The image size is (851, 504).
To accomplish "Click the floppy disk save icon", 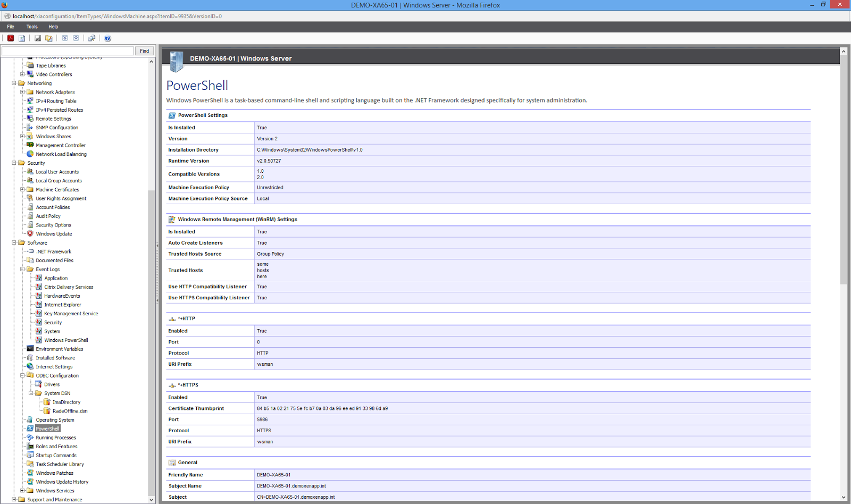I will [38, 38].
